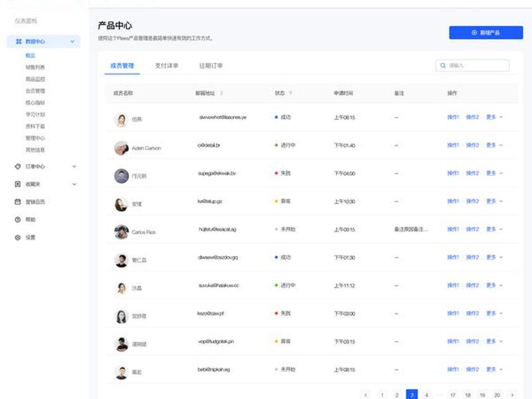Go to page 19 in pagination
Screen dimensions: 532x399
click(x=482, y=395)
